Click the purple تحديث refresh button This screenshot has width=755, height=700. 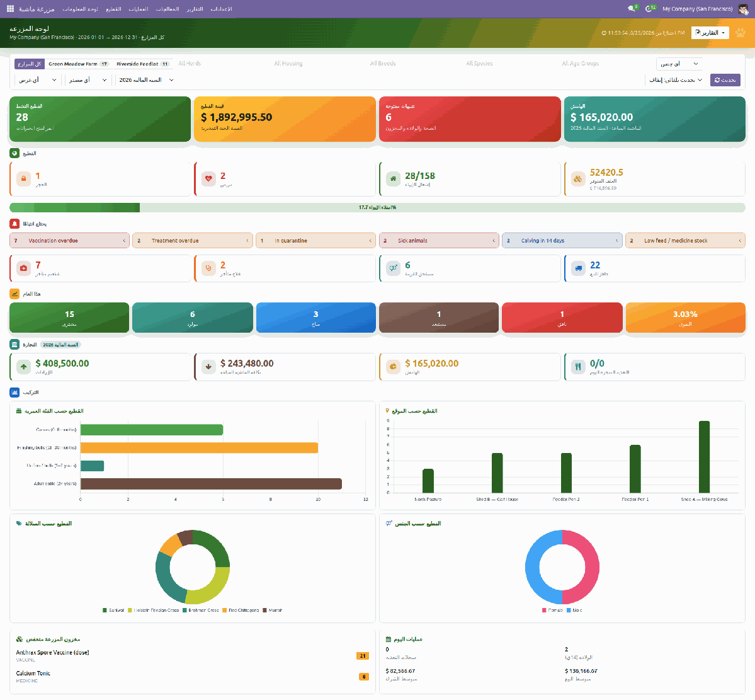725,80
